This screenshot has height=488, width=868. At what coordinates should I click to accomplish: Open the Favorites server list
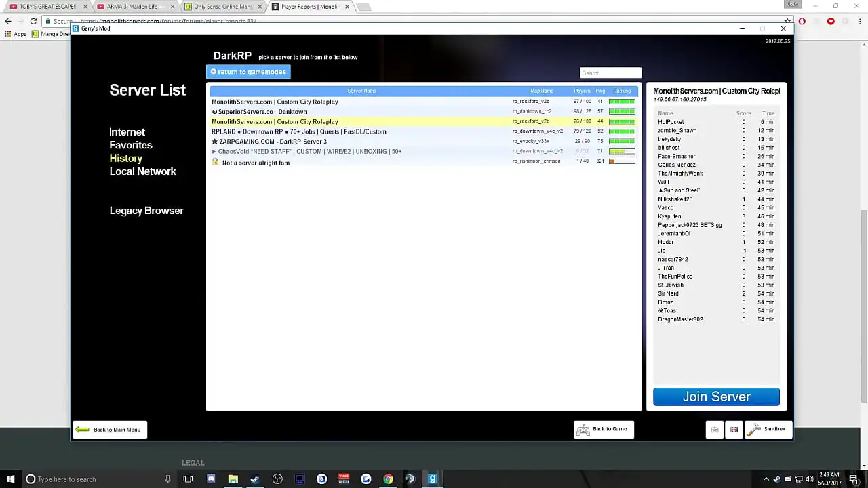(131, 145)
